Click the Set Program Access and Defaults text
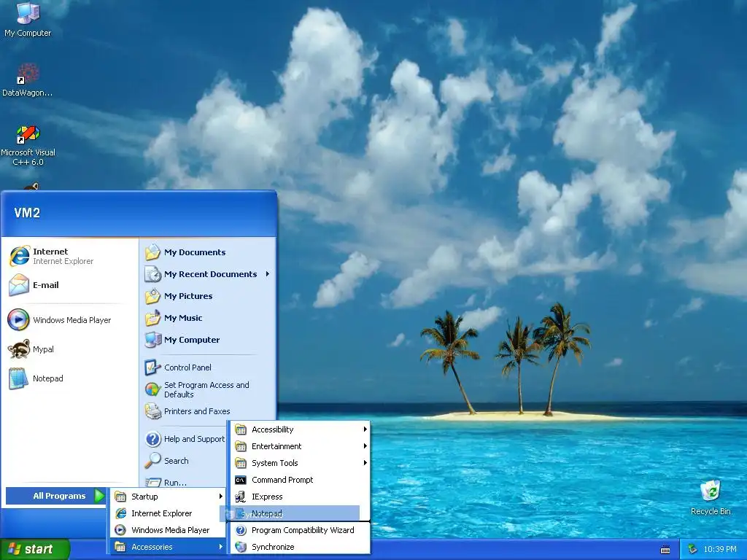 pos(206,389)
